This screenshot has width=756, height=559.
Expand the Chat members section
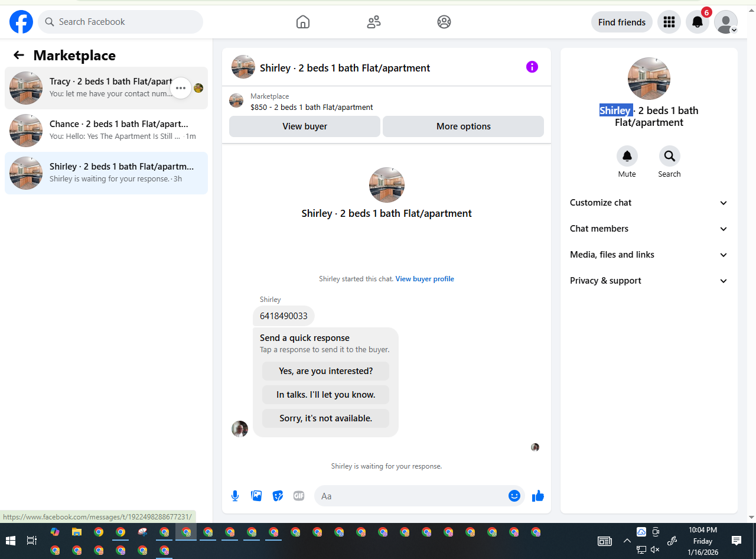(649, 229)
